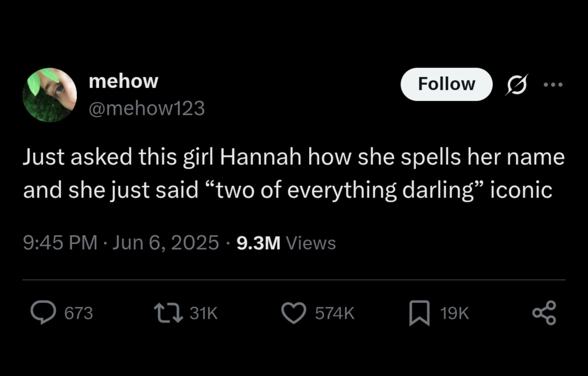588x376 pixels.
Task: Repost using the arrows icon
Action: click(168, 313)
